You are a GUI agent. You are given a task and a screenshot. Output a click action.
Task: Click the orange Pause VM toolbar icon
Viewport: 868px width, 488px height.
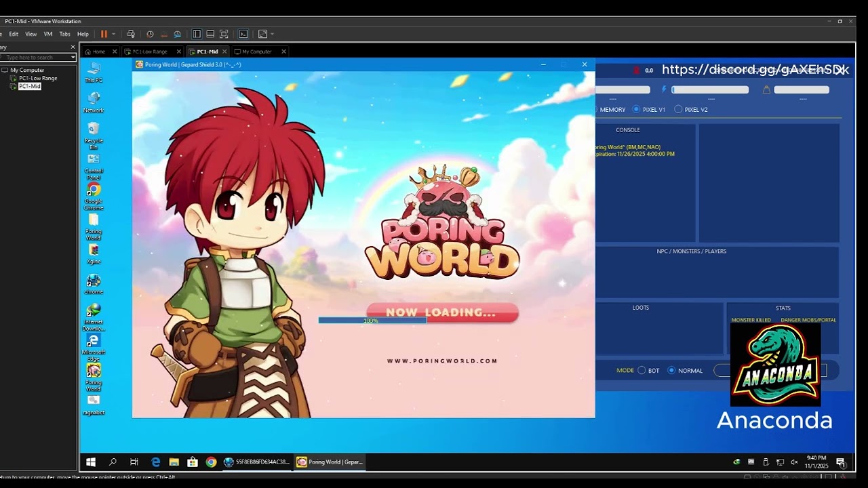click(x=104, y=34)
